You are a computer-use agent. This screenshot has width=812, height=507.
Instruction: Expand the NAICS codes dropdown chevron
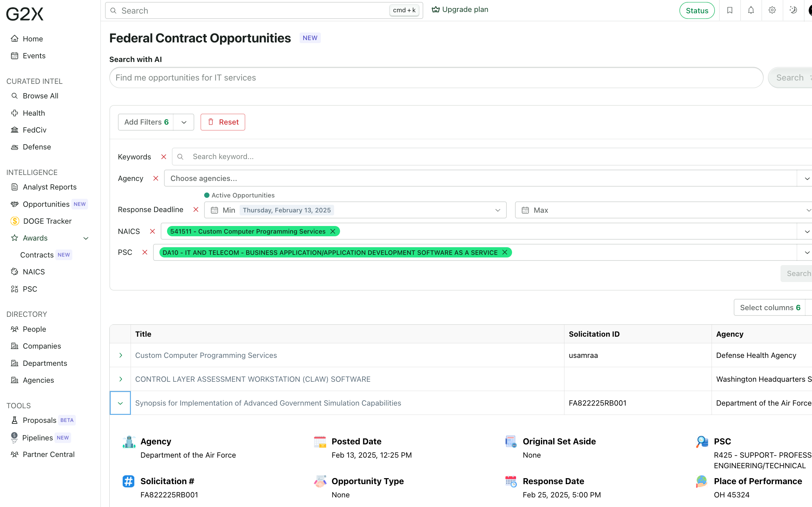(807, 231)
